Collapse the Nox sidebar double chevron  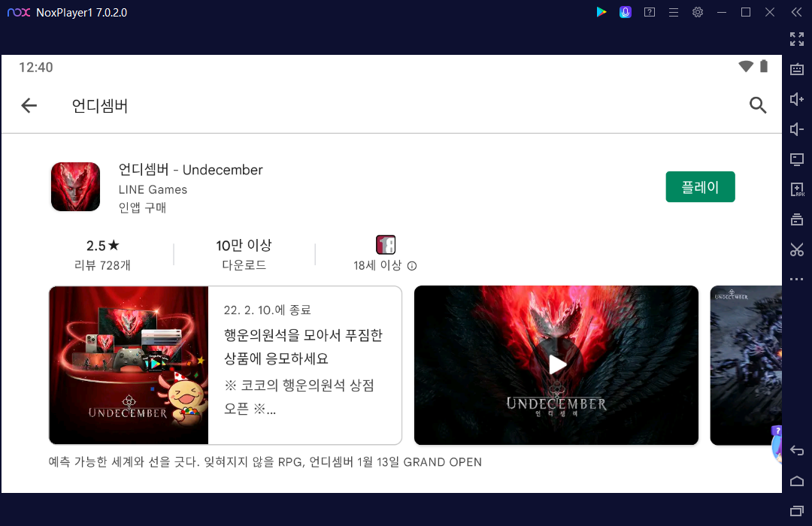[796, 12]
